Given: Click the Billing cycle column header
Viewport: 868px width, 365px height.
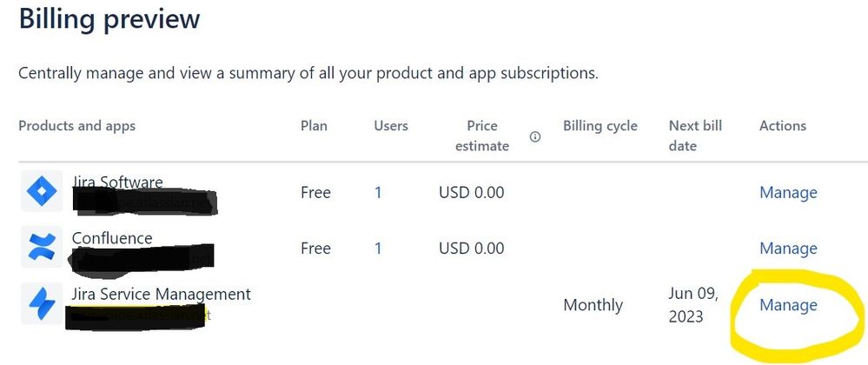Looking at the screenshot, I should [600, 126].
